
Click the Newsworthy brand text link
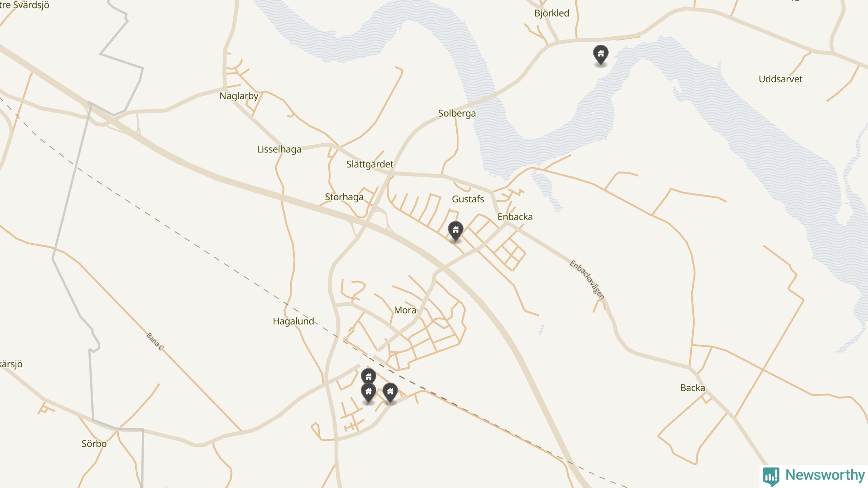click(825, 475)
